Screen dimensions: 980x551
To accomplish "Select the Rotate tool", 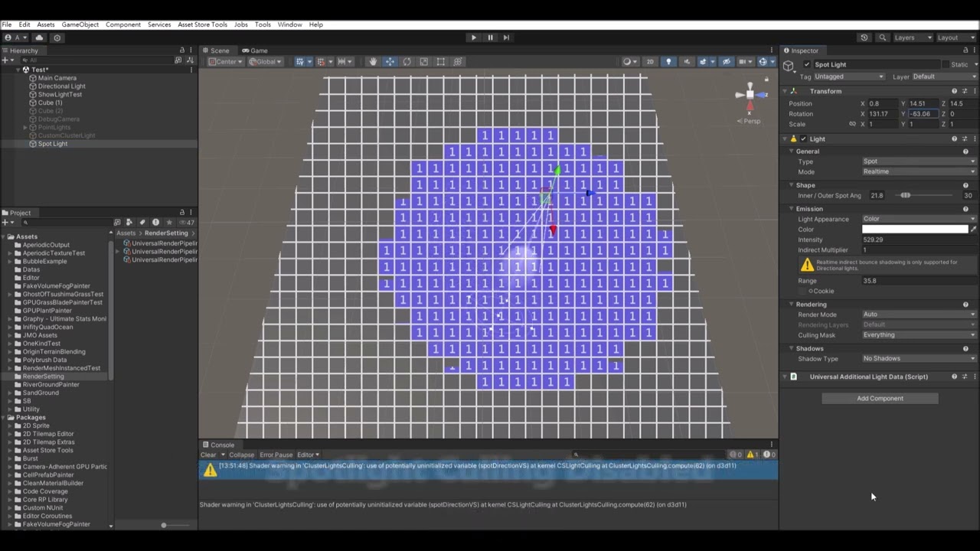I will pos(407,62).
